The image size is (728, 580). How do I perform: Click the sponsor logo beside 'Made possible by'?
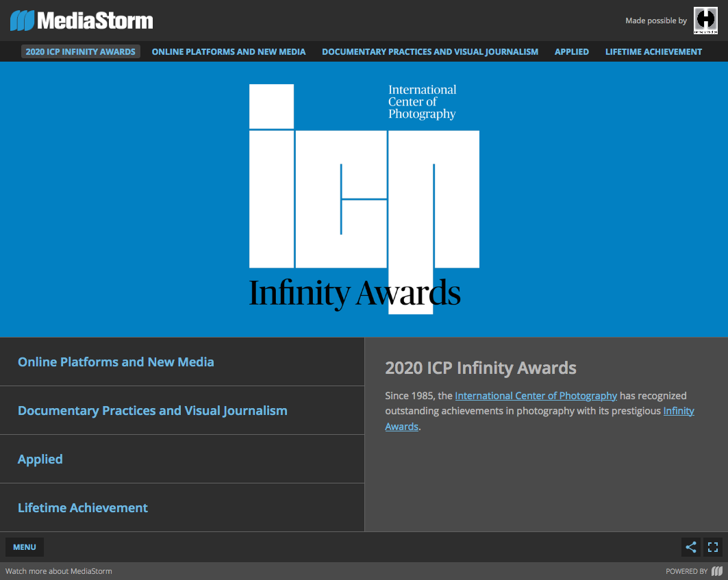pyautogui.click(x=705, y=21)
